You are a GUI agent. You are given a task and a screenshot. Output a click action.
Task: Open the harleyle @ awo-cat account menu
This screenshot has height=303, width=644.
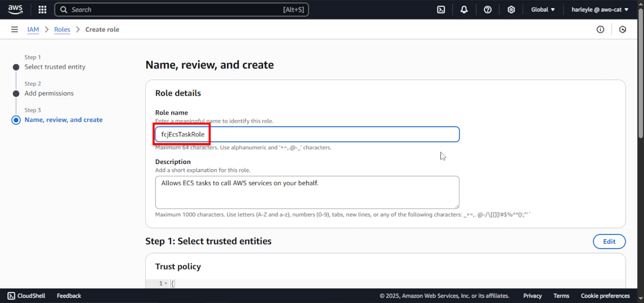click(600, 10)
